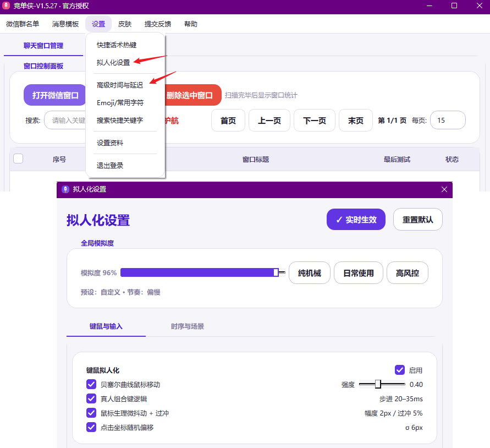Click the 第 1/1 页 page indicator
Viewport: 490px width, 448px height.
tap(392, 121)
